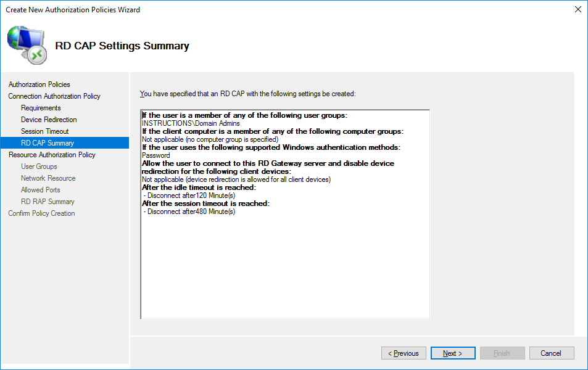Open the Session Timeout step

[x=44, y=131]
